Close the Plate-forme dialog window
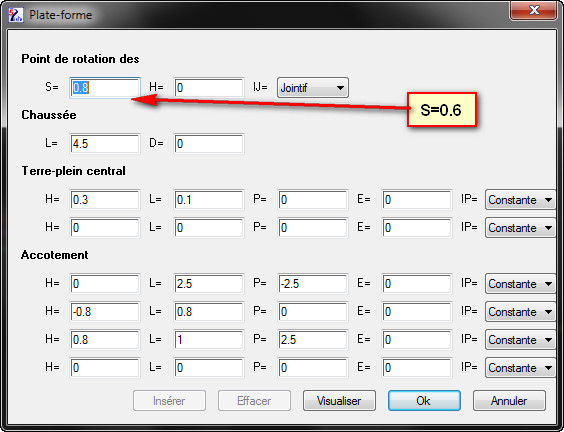 533,10
